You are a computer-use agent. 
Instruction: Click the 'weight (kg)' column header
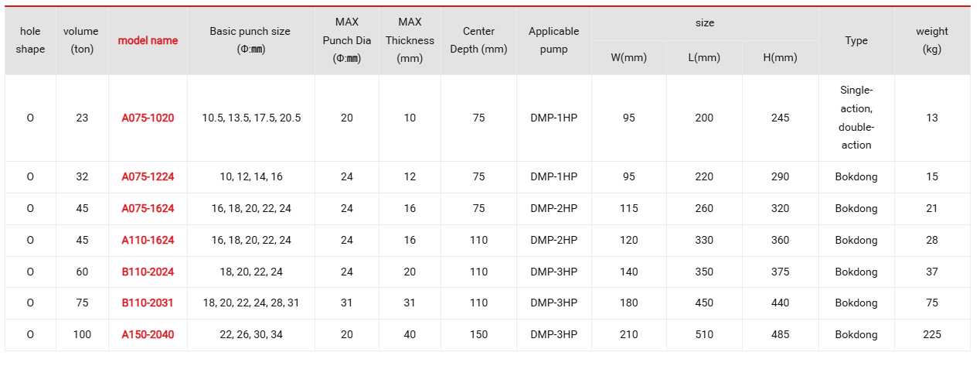(x=932, y=40)
